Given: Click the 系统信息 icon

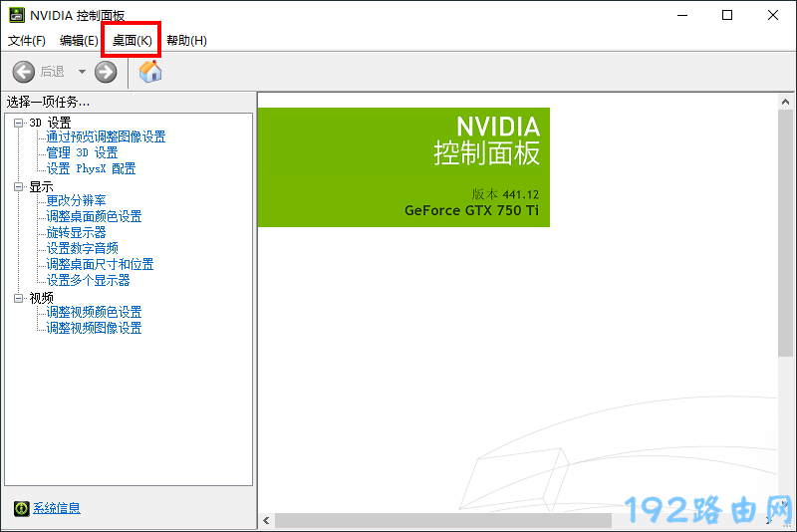Looking at the screenshot, I should pyautogui.click(x=22, y=508).
